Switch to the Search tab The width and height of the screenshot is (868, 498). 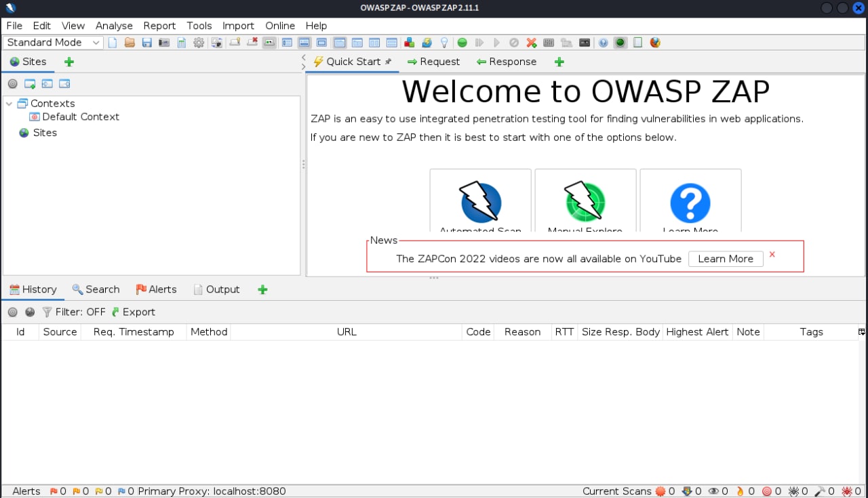tap(96, 289)
